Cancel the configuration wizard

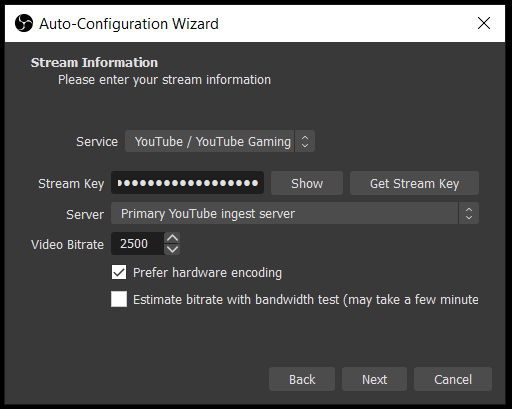pos(453,379)
